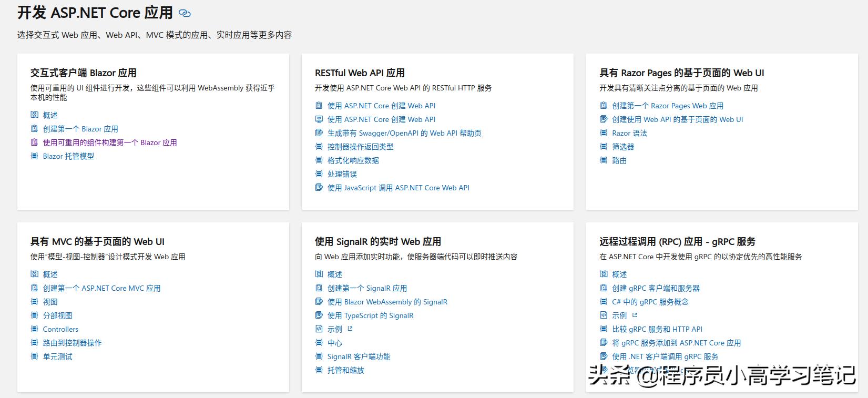Open the 路由 link in Razor Pages card
This screenshot has width=868, height=398.
pos(619,160)
